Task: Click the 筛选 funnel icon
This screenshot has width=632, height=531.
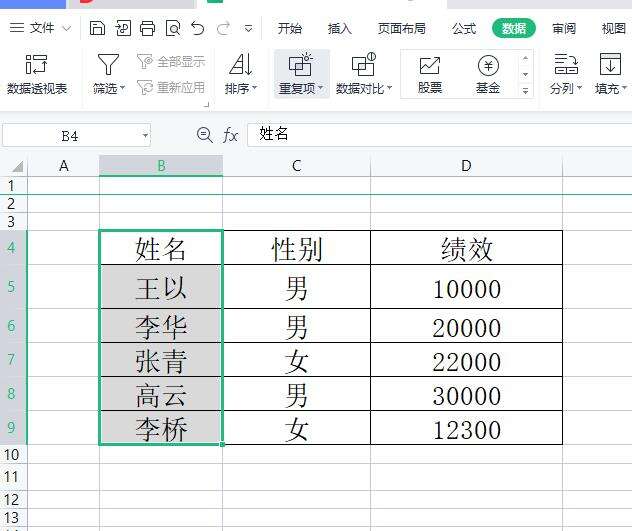Action: (108, 65)
